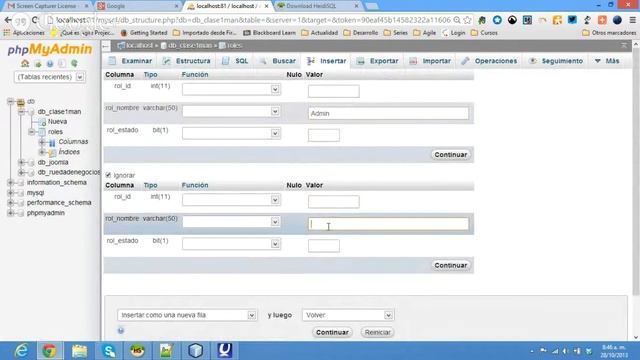
Task: Open the Operaciones tab
Action: click(489, 61)
